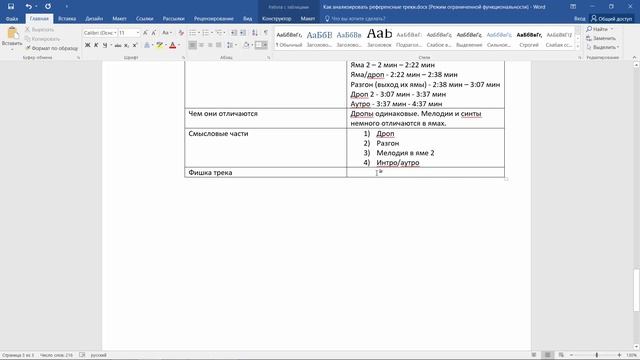Apply the Строгий (Strong) style

(529, 39)
